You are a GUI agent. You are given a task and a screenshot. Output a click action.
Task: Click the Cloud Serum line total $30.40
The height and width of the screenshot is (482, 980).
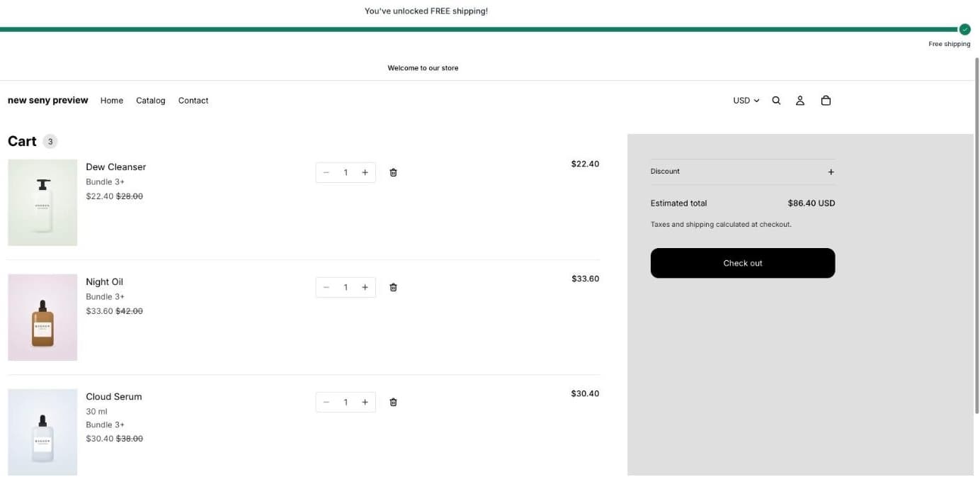[585, 393]
